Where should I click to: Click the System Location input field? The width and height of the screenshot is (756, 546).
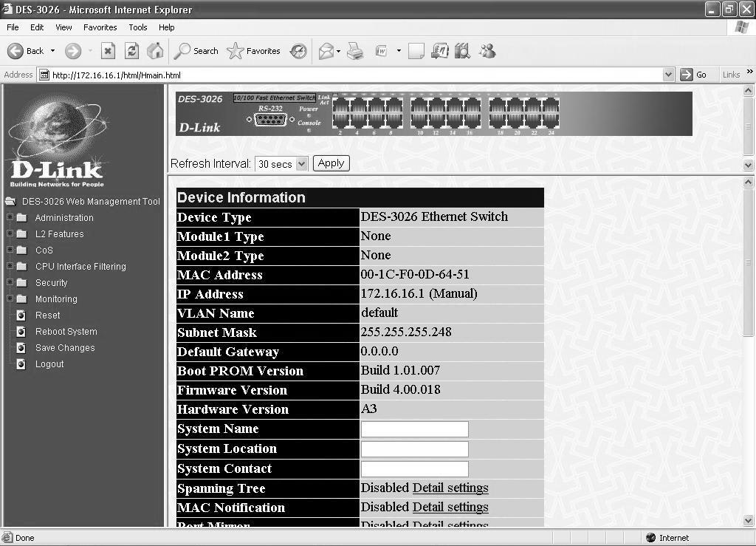tap(415, 448)
